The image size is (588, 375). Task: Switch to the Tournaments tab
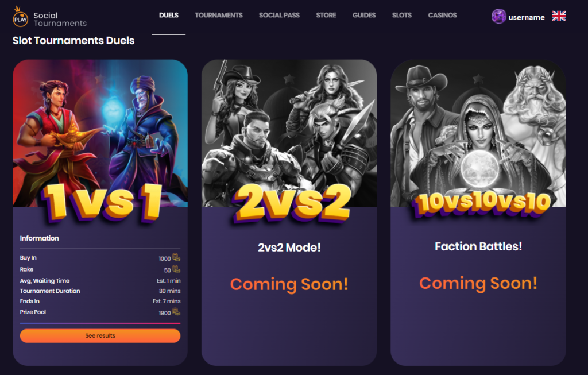(219, 16)
